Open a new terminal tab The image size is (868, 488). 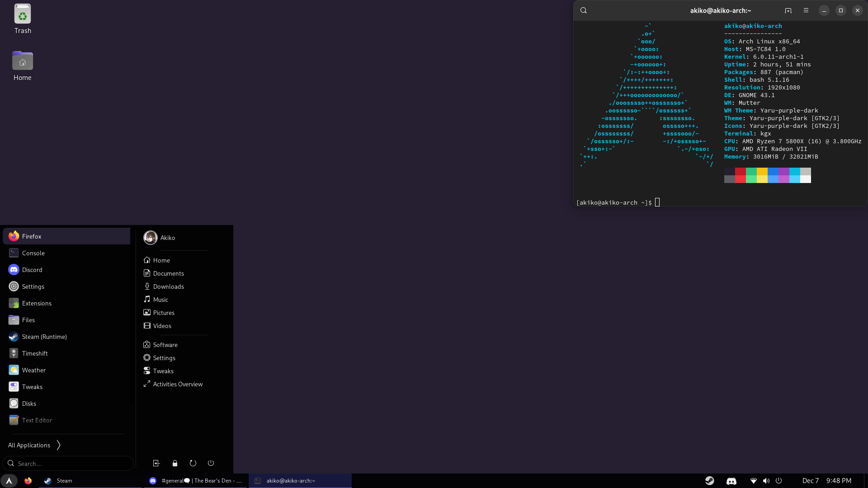point(788,10)
